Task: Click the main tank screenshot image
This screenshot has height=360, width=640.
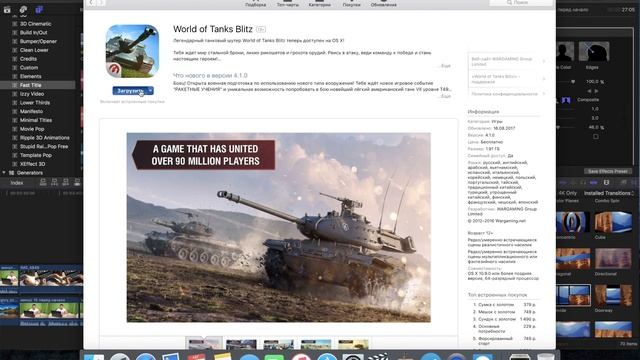Action: (278, 227)
